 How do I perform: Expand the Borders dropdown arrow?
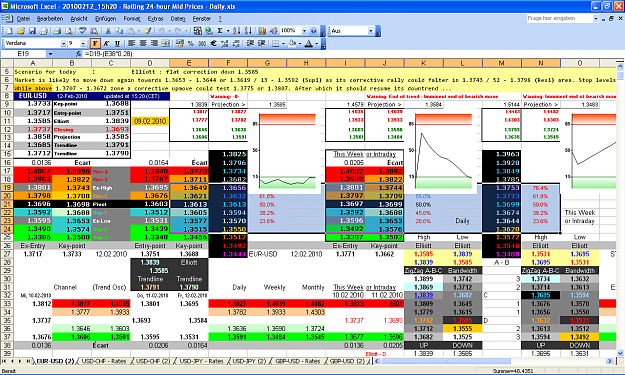pos(283,43)
